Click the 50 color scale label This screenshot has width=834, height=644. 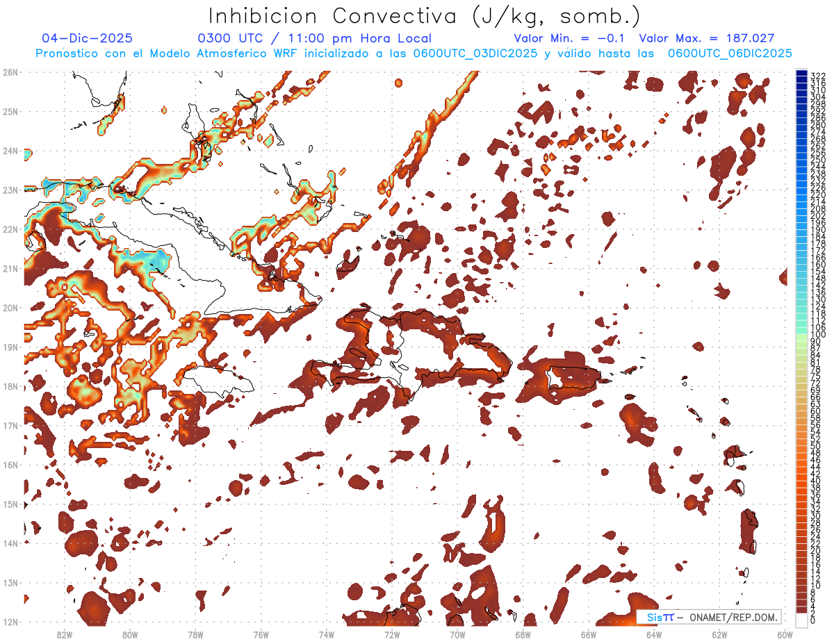click(x=816, y=446)
